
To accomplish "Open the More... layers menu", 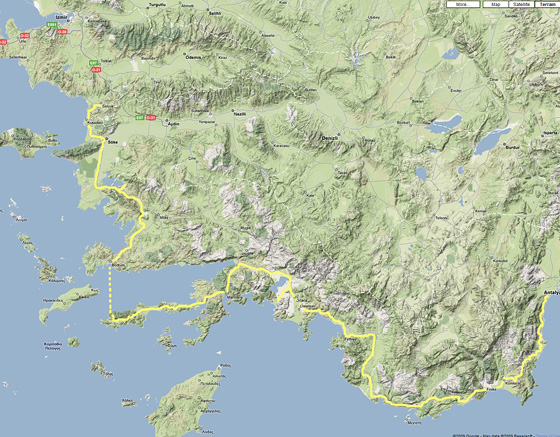I will 463,5.
